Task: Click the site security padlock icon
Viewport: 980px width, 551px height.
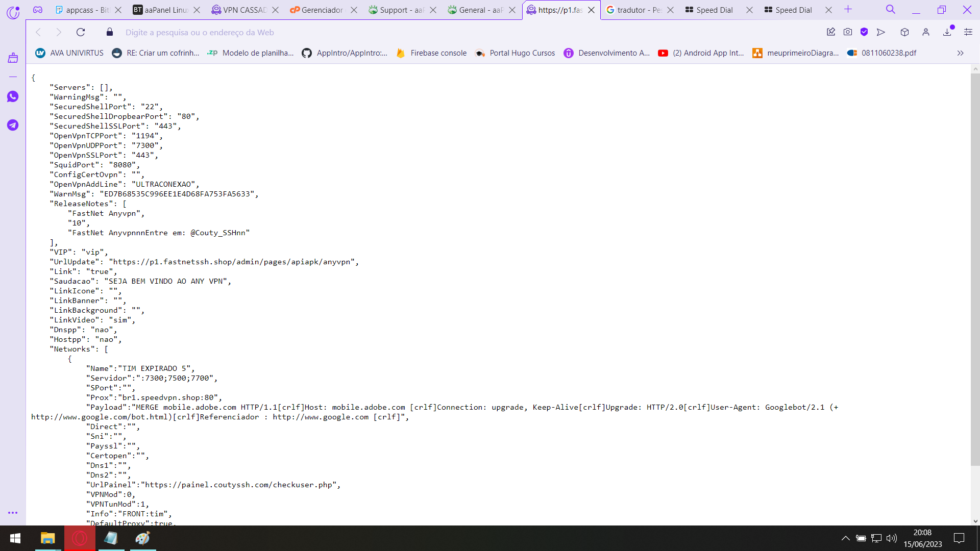Action: coord(109,32)
